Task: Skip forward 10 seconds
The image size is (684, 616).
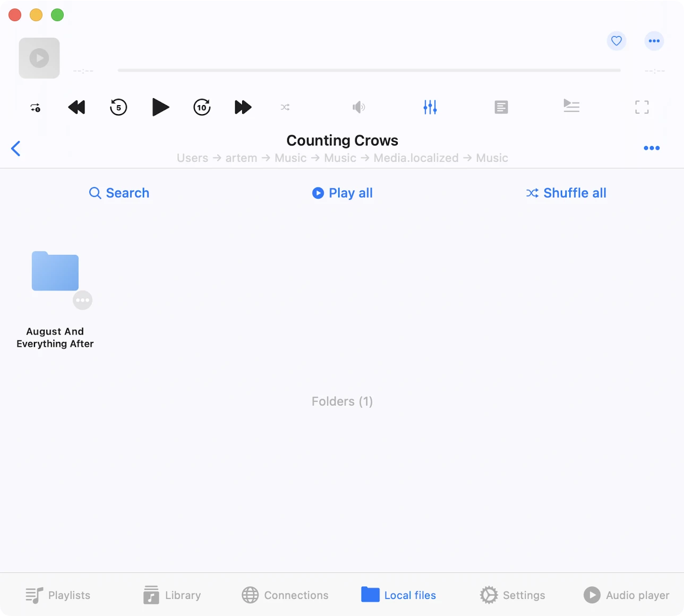Action: pyautogui.click(x=202, y=107)
